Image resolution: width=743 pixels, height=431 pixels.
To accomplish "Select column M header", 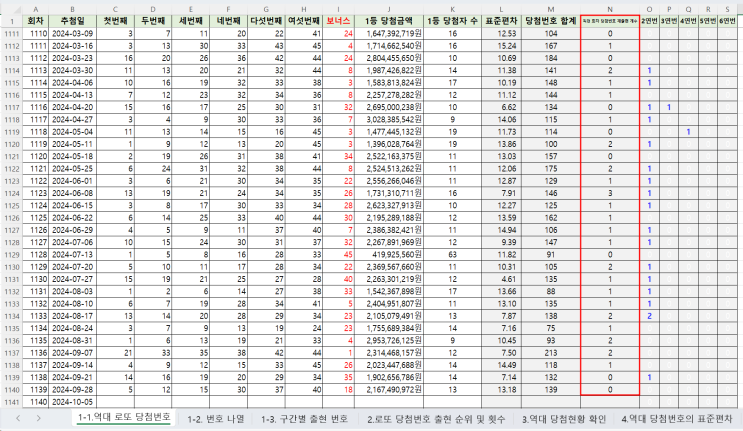I will click(x=551, y=9).
